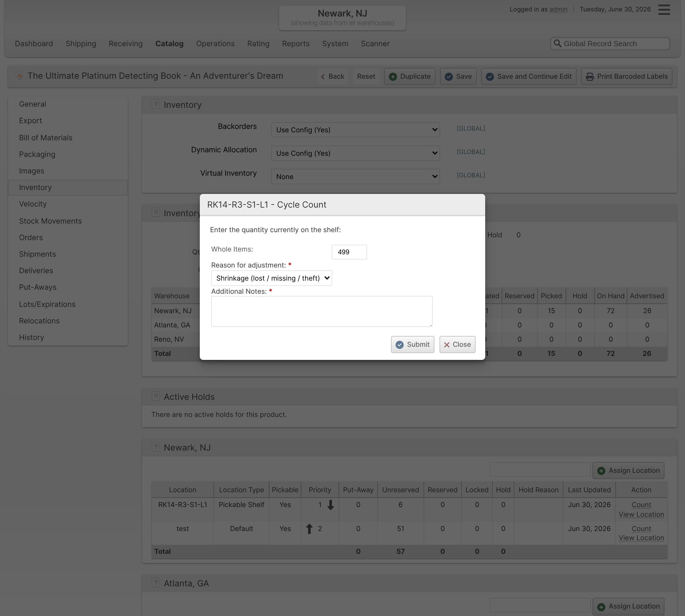685x616 pixels.
Task: Click the priority up arrow for test location
Action: pyautogui.click(x=309, y=529)
